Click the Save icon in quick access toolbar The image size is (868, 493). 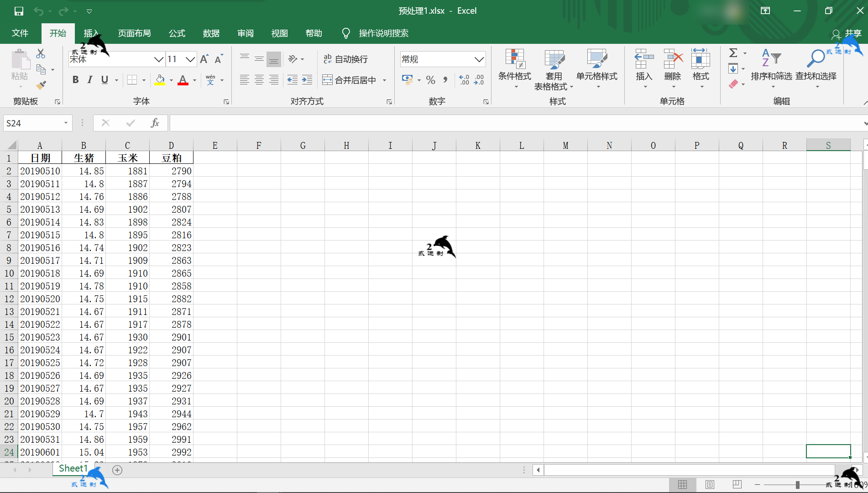[x=19, y=11]
